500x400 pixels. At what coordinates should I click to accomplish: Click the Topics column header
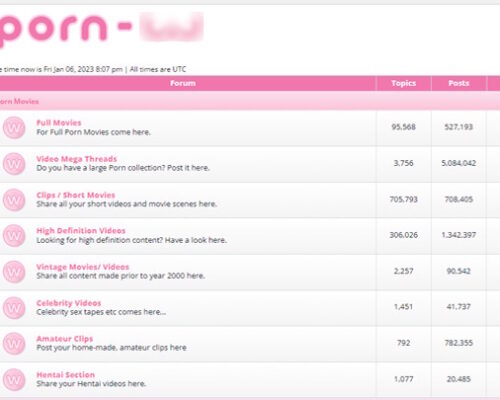[404, 83]
